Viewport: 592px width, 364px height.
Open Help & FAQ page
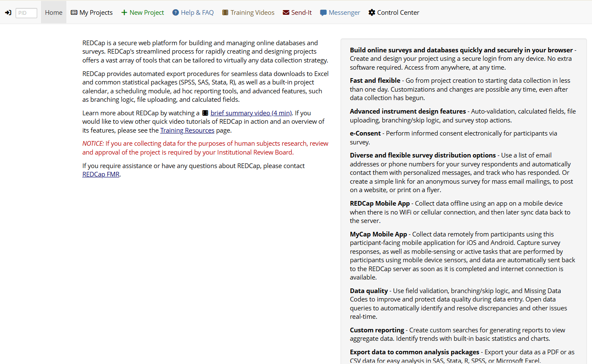coord(193,13)
